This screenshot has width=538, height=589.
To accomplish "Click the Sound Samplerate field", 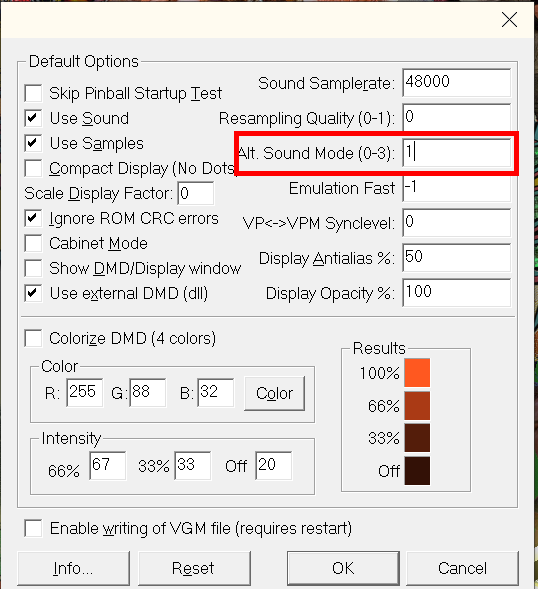I will point(456,82).
